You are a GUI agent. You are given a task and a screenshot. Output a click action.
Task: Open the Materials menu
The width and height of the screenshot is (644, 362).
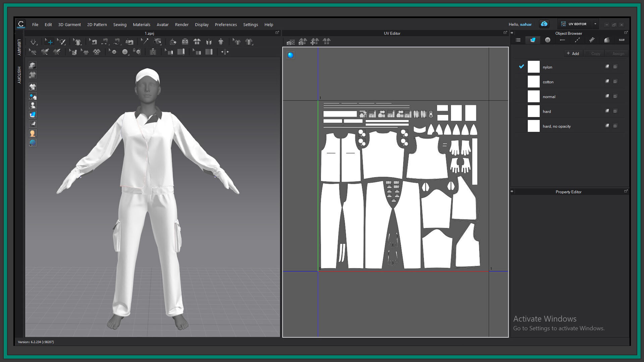tap(142, 24)
